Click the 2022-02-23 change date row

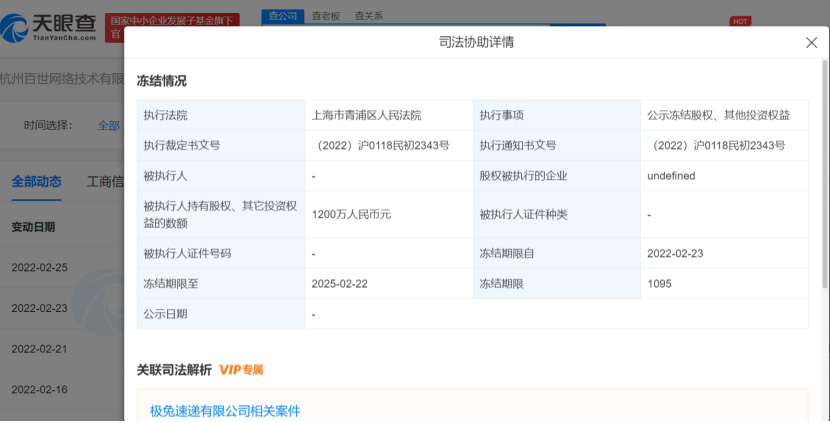point(39,308)
